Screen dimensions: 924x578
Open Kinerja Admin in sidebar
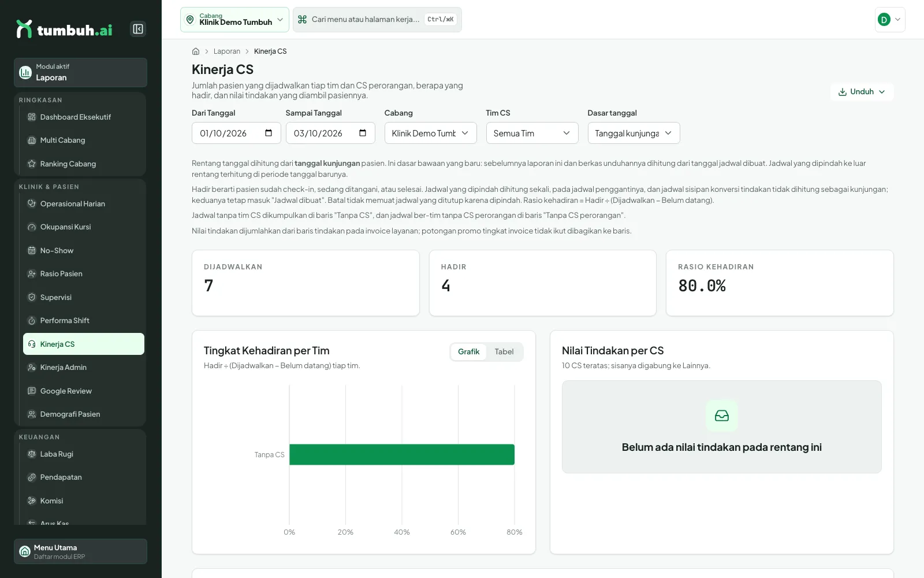pos(84,368)
